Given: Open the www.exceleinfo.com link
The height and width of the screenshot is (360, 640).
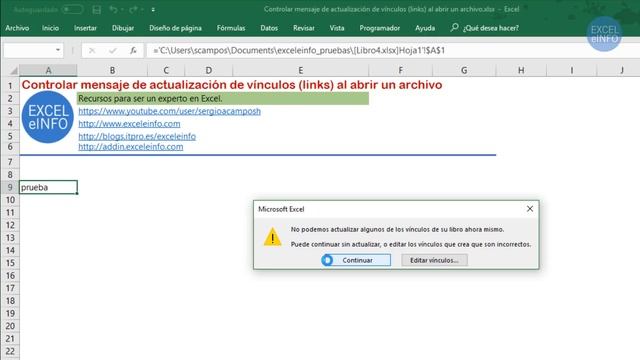Looking at the screenshot, I should pyautogui.click(x=129, y=124).
